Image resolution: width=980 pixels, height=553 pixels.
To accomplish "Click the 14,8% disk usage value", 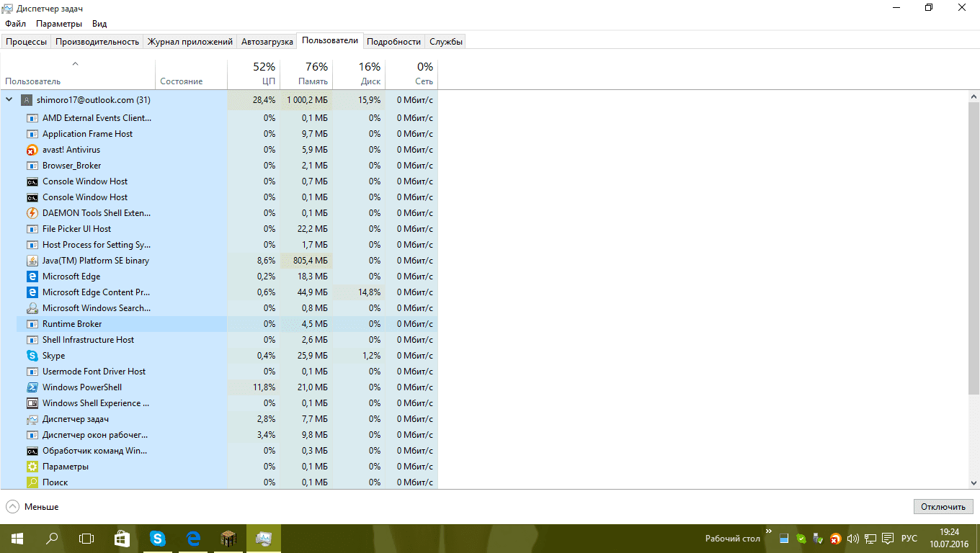I will [369, 292].
